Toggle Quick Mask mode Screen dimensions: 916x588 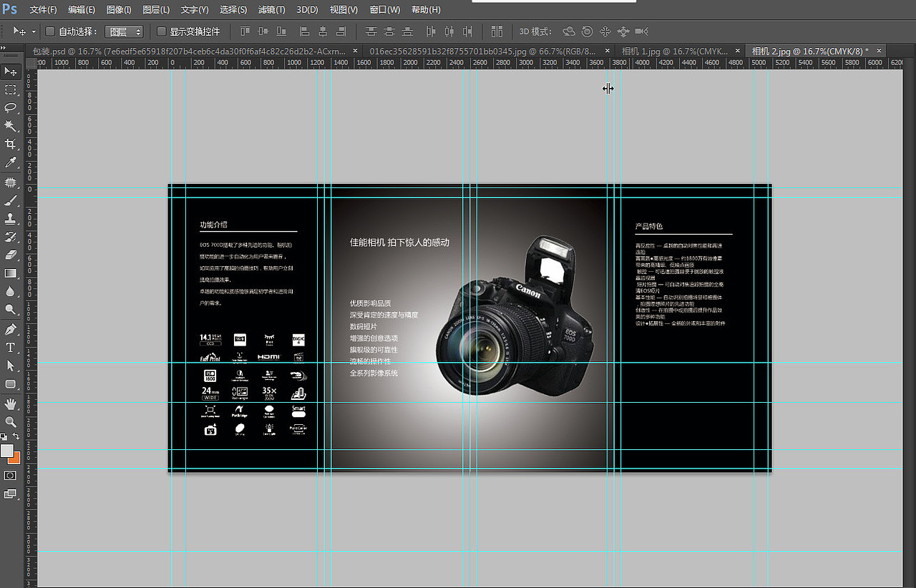click(x=11, y=475)
